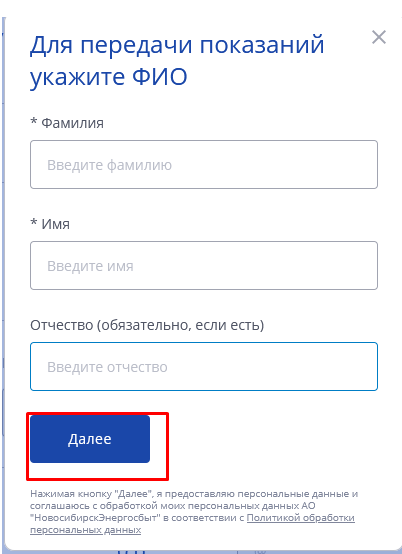402x554 pixels.
Task: Click the asterisk next to Имя
Action: point(34,223)
